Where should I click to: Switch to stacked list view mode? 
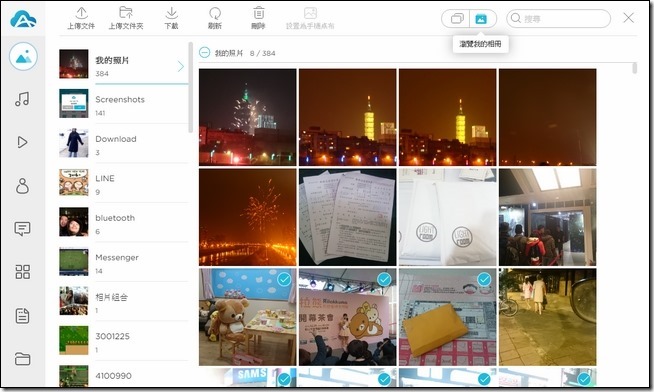tap(457, 19)
